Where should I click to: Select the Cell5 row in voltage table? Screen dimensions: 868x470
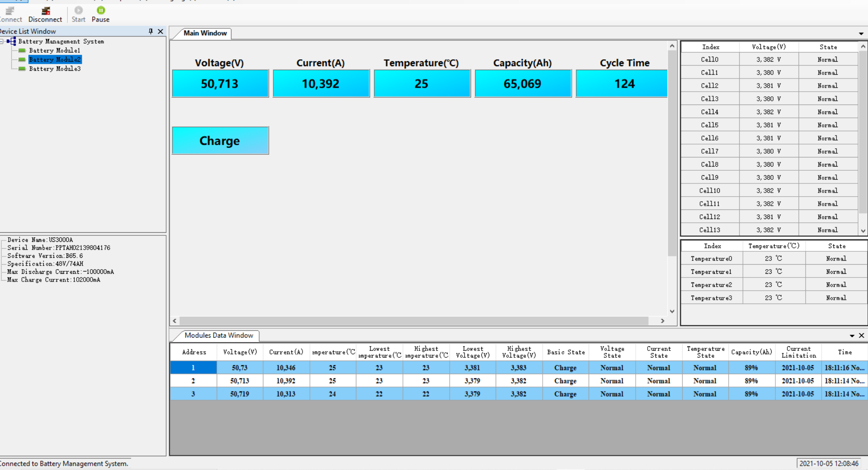pos(770,125)
